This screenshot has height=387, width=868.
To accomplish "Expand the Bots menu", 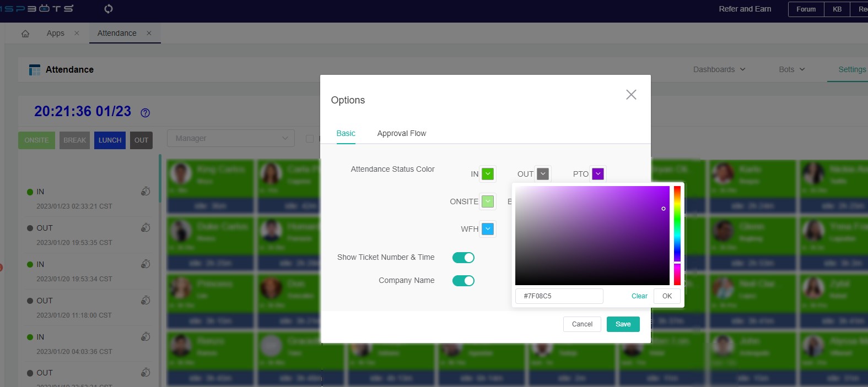I will click(x=792, y=69).
